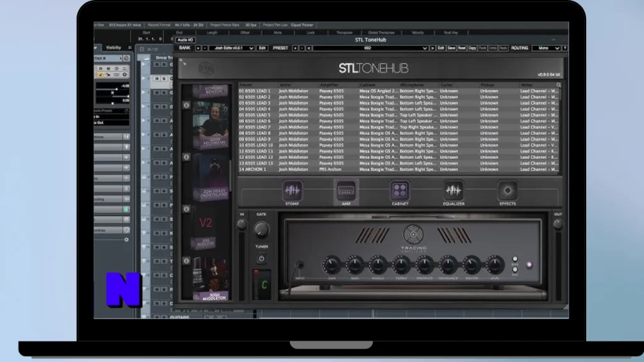Click the amp Bass knob

pyautogui.click(x=355, y=265)
